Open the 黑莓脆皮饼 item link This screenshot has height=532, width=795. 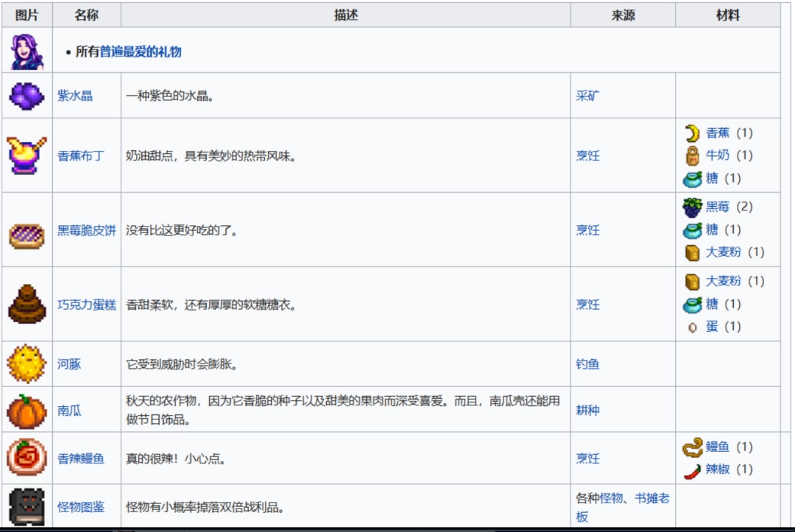point(87,230)
